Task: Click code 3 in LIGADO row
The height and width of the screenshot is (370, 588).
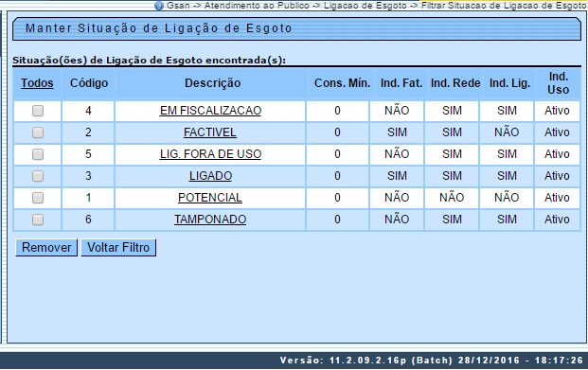Action: pyautogui.click(x=88, y=176)
